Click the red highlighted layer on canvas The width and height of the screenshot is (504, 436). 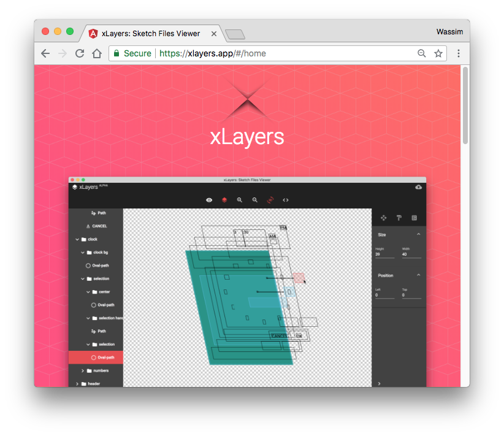299,278
